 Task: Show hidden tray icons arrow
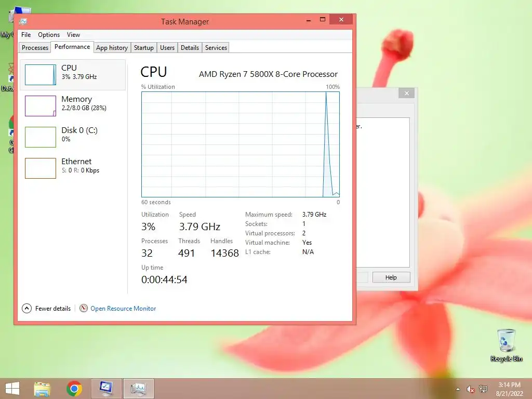tap(458, 389)
